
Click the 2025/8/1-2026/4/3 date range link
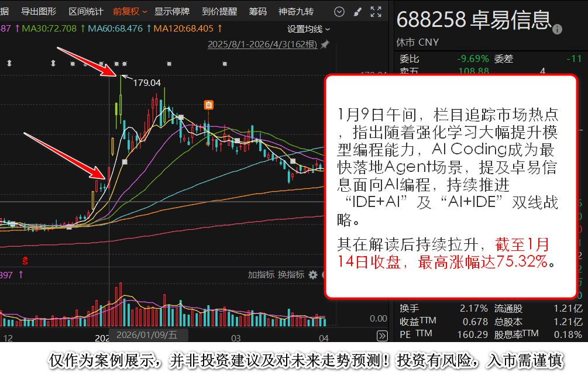coord(262,44)
